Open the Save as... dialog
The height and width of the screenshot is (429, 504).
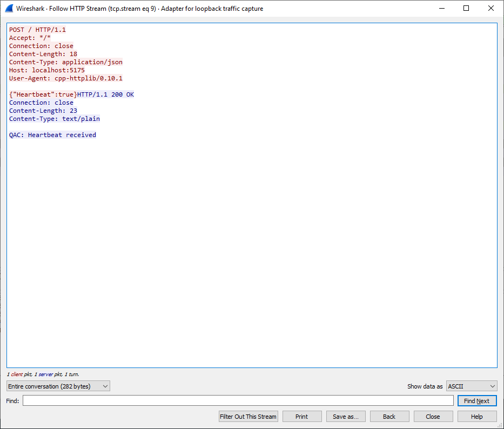(x=346, y=417)
